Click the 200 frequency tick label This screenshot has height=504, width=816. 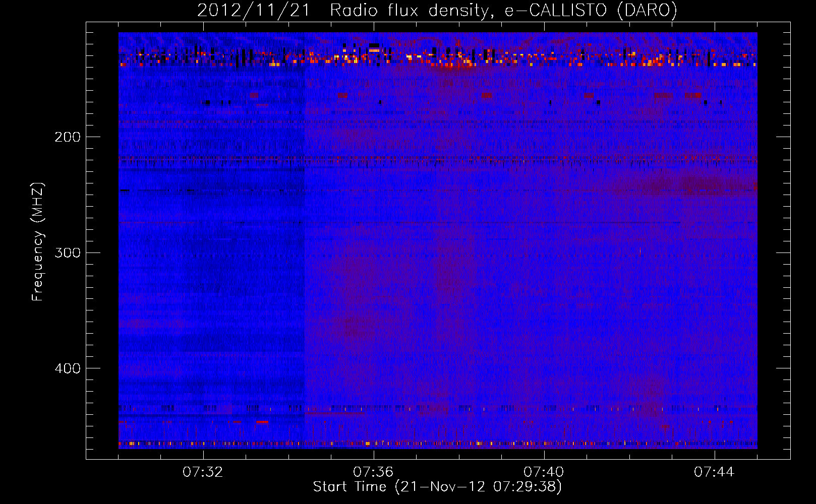pyautogui.click(x=68, y=137)
